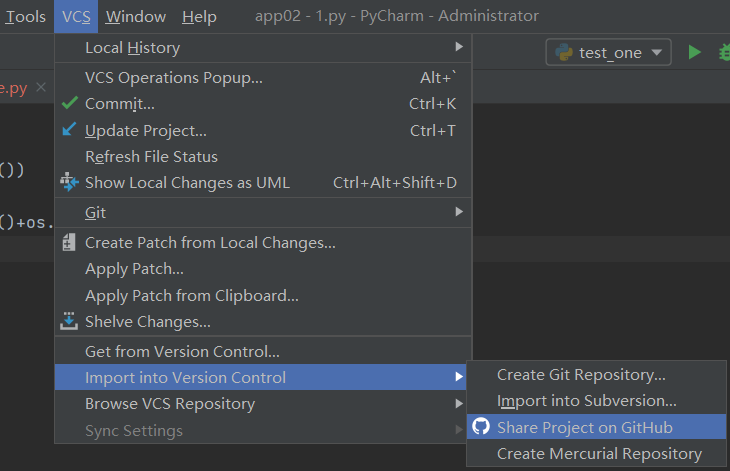730x471 pixels.
Task: Click the Show Local Changes as UML icon
Action: [x=69, y=182]
